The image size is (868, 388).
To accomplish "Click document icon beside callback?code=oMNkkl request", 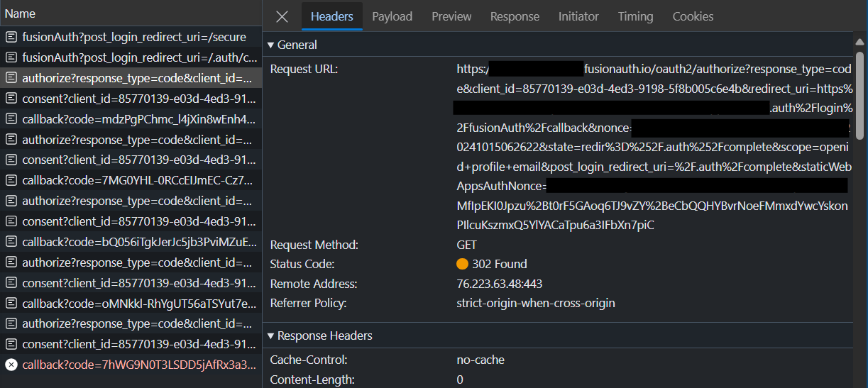I will 11,304.
